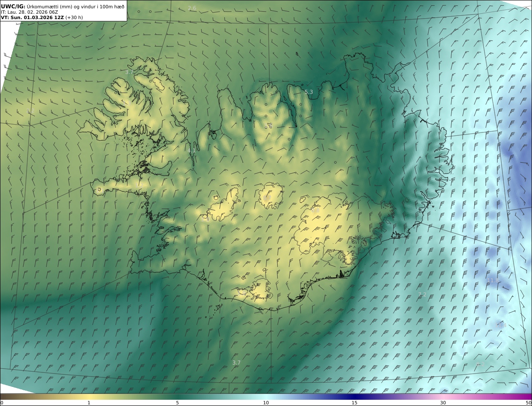
Task: Click the '10' tick label on the colorbar
Action: [266, 403]
